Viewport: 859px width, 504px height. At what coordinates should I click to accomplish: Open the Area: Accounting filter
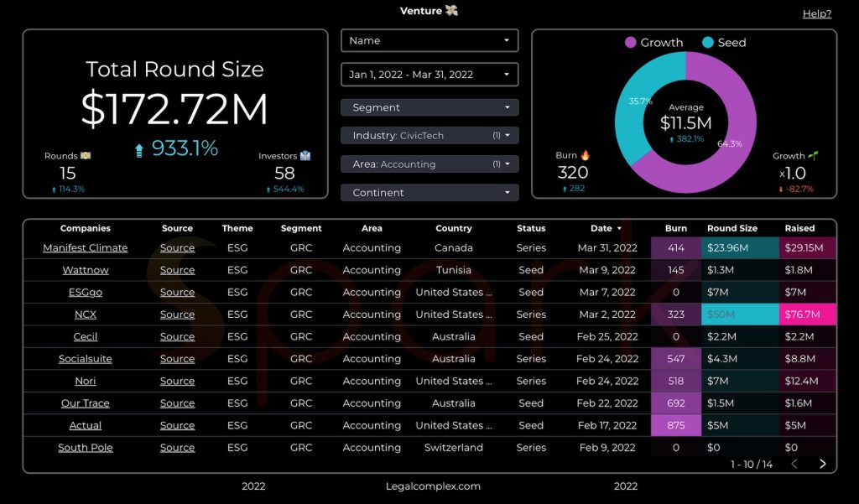click(429, 164)
